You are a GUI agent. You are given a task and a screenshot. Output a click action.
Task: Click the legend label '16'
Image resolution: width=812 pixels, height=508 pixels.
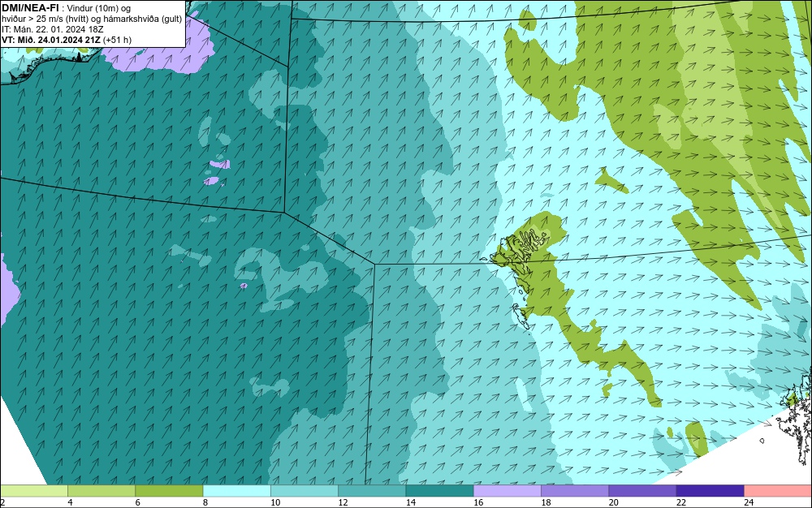(478, 502)
